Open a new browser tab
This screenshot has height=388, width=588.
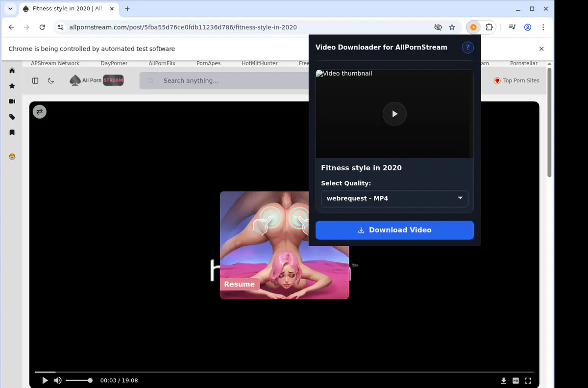tap(127, 9)
